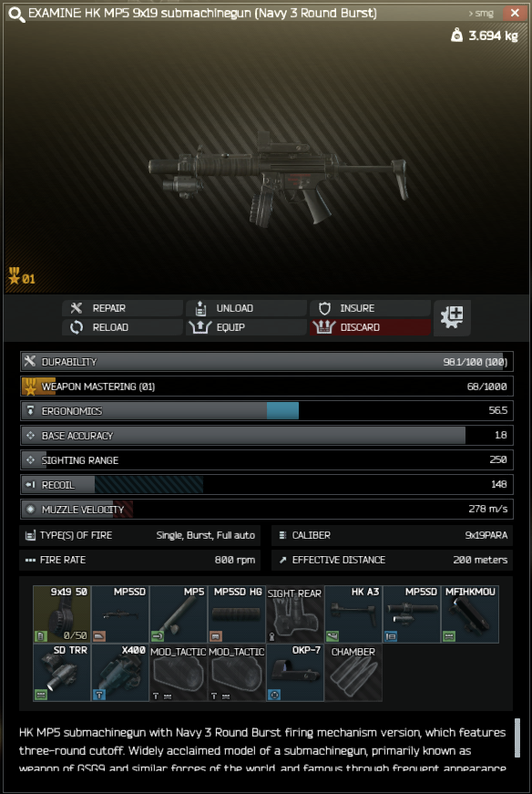Image resolution: width=532 pixels, height=794 pixels.
Task: Click the 9x19 50-round drum magazine slot
Action: (62, 614)
